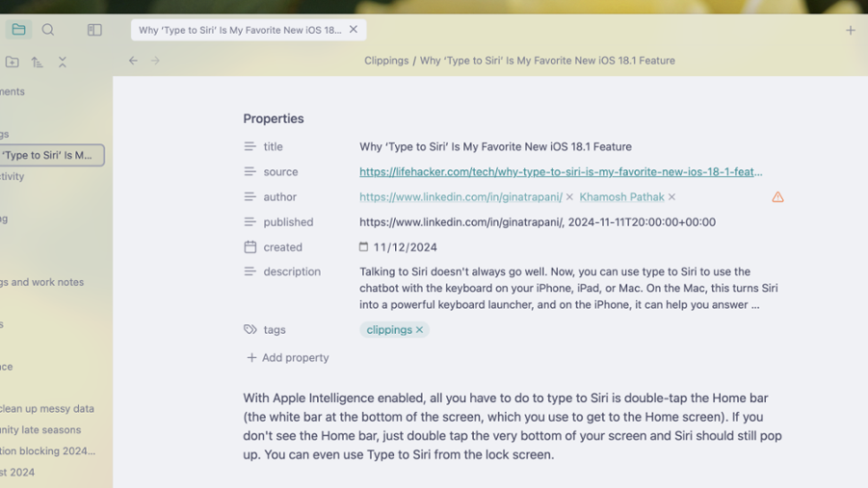Remove the clippings tag
868x488 pixels.
point(420,330)
